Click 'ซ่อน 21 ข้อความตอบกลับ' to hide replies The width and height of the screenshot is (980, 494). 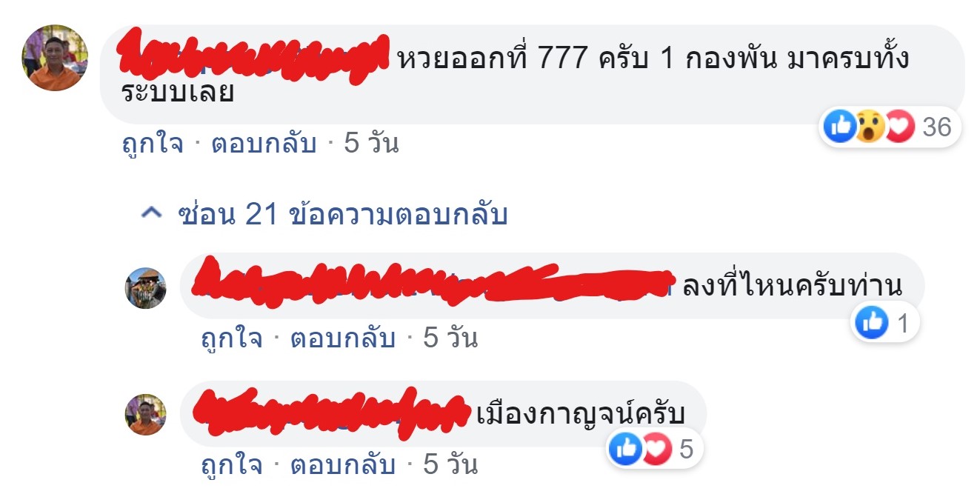[x=343, y=215]
